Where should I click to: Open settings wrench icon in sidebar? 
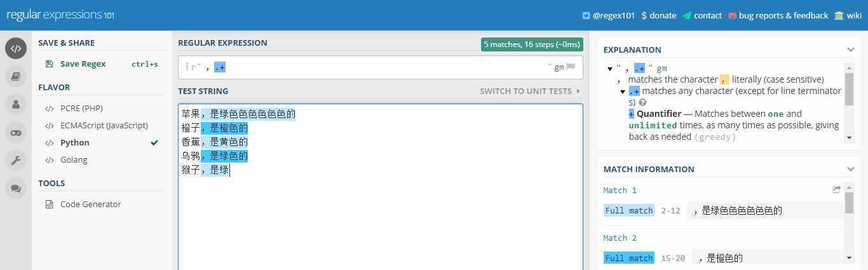click(x=16, y=160)
